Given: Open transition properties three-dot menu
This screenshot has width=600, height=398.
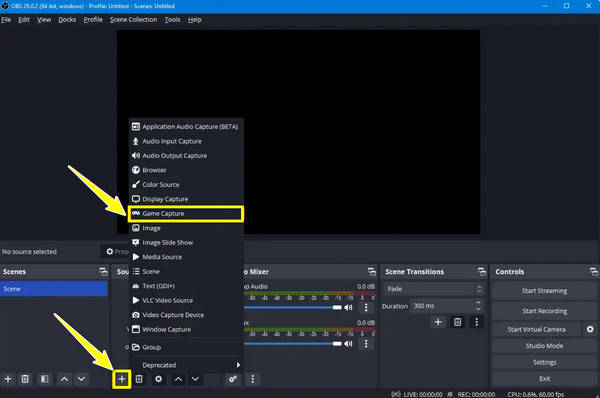Looking at the screenshot, I should pyautogui.click(x=476, y=322).
